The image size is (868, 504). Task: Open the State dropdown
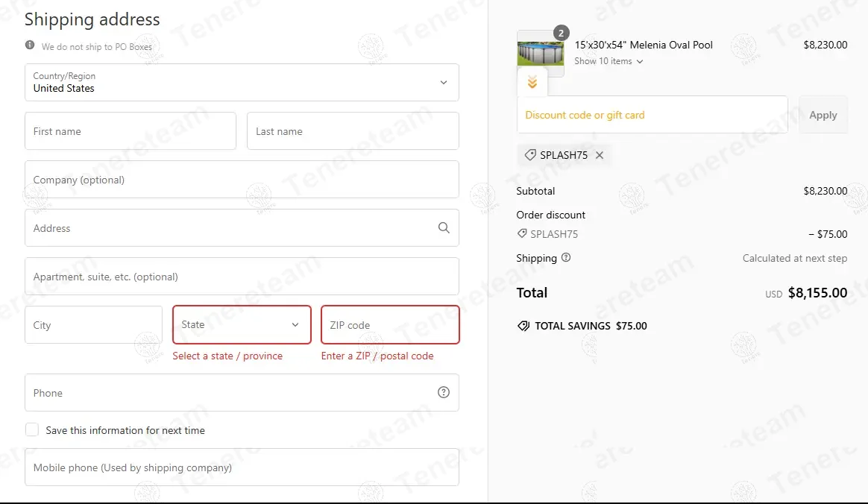242,325
